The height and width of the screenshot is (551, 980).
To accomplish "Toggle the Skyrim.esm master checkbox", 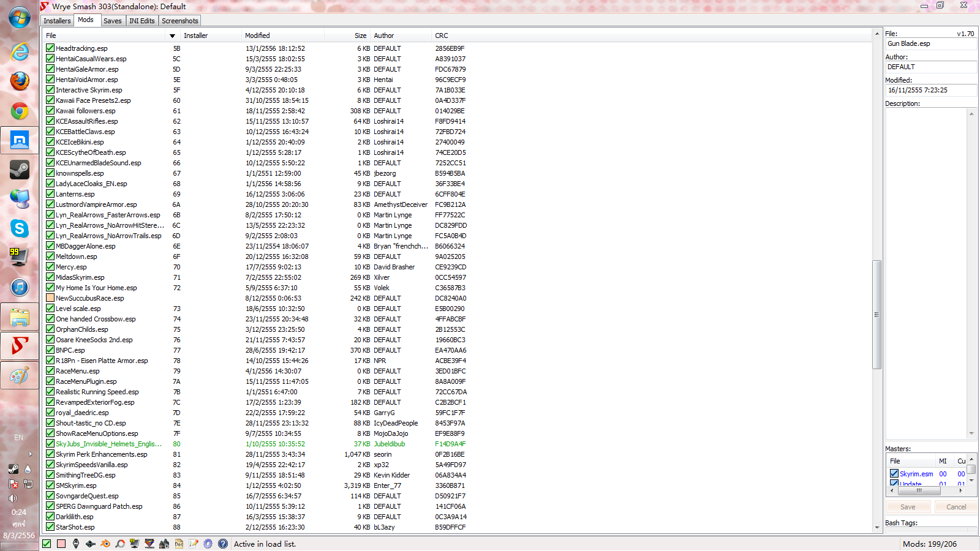I will 894,474.
